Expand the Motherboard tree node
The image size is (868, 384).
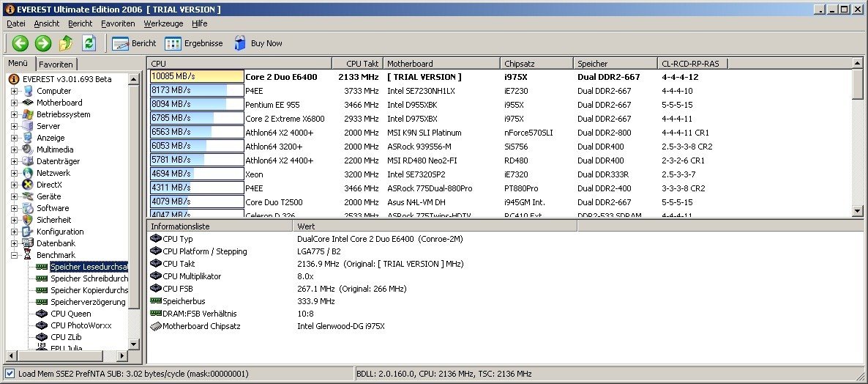point(15,103)
